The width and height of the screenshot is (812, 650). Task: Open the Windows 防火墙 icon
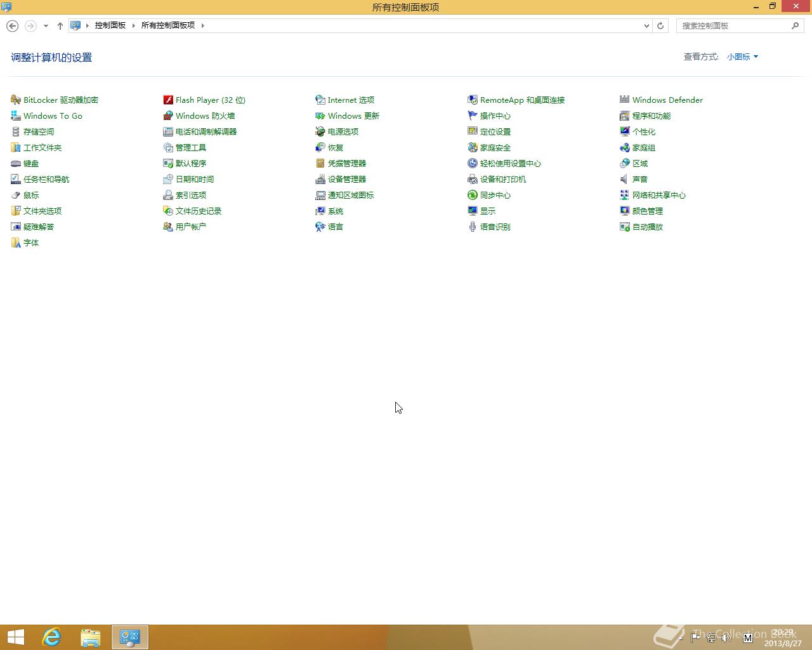(168, 116)
